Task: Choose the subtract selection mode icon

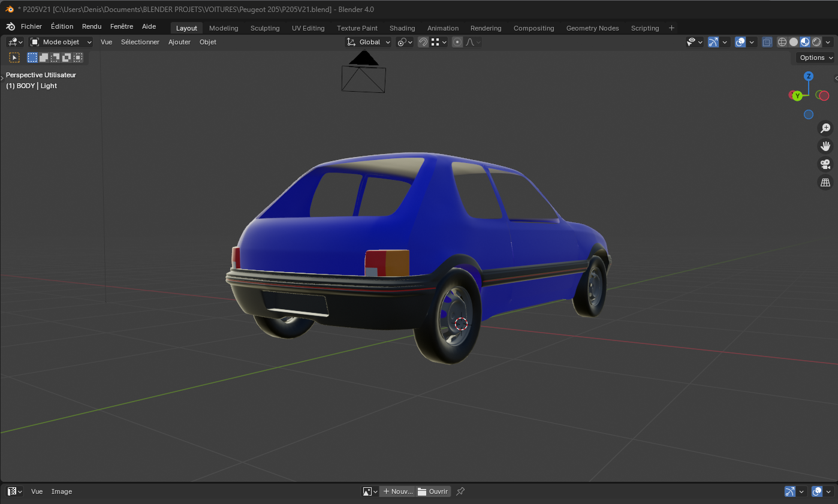Action: pos(55,58)
